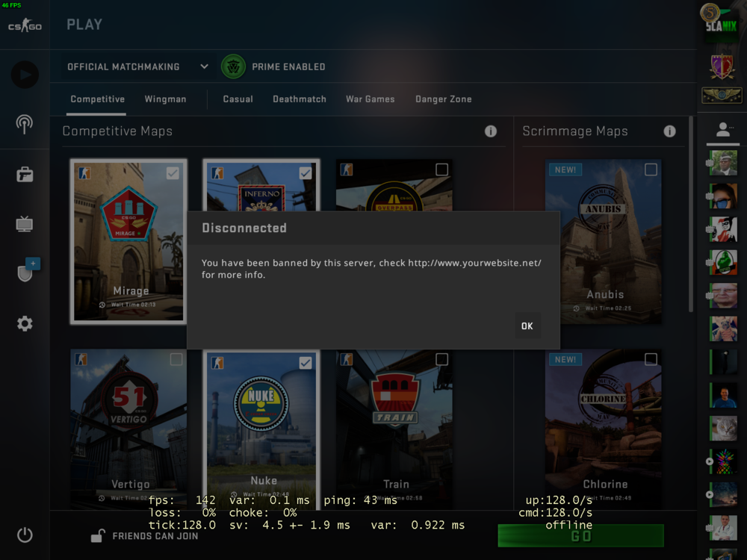The image size is (747, 560).
Task: Click the power quit icon
Action: pyautogui.click(x=25, y=535)
